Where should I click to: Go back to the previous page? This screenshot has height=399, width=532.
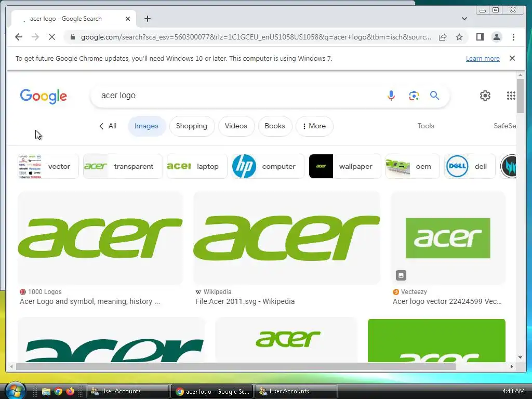(x=19, y=37)
